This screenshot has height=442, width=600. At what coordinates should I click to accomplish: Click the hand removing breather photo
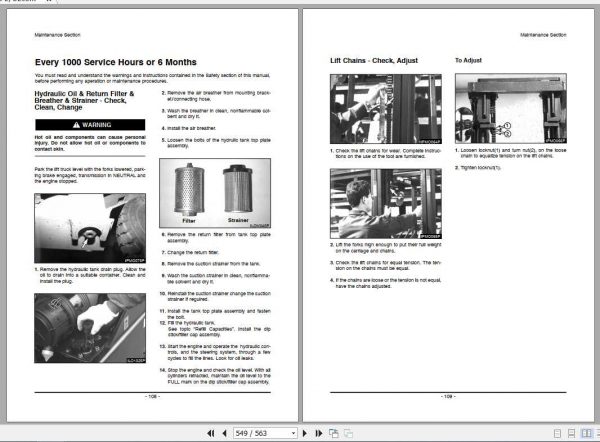[90, 328]
